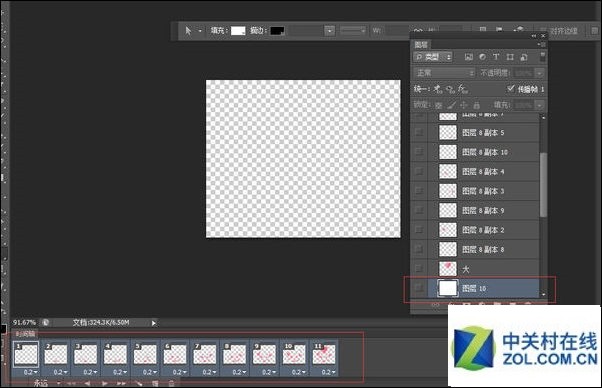Click the thumbnail of layer 大

click(x=448, y=269)
